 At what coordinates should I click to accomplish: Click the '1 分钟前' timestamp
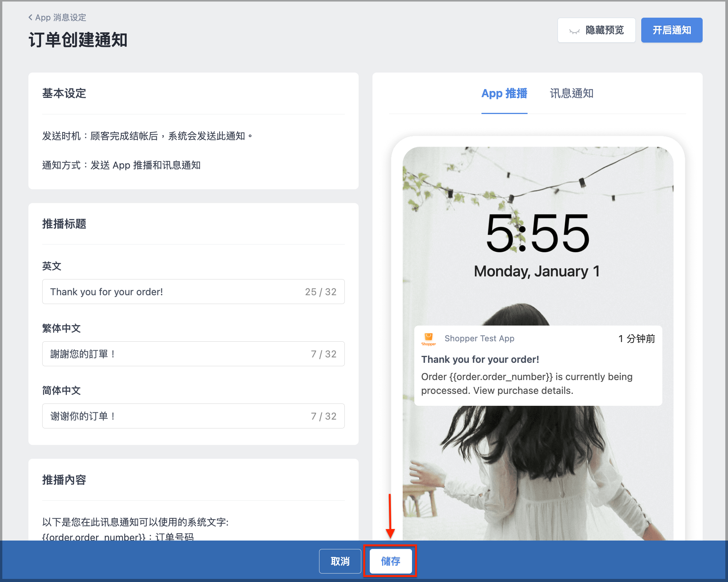pyautogui.click(x=637, y=339)
